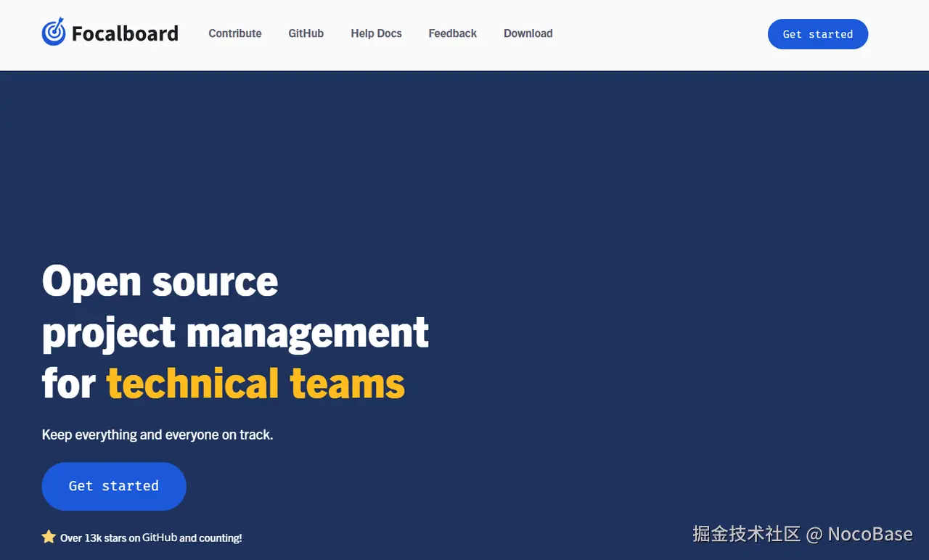Click the yellow star icon
This screenshot has height=560, width=929.
point(49,537)
